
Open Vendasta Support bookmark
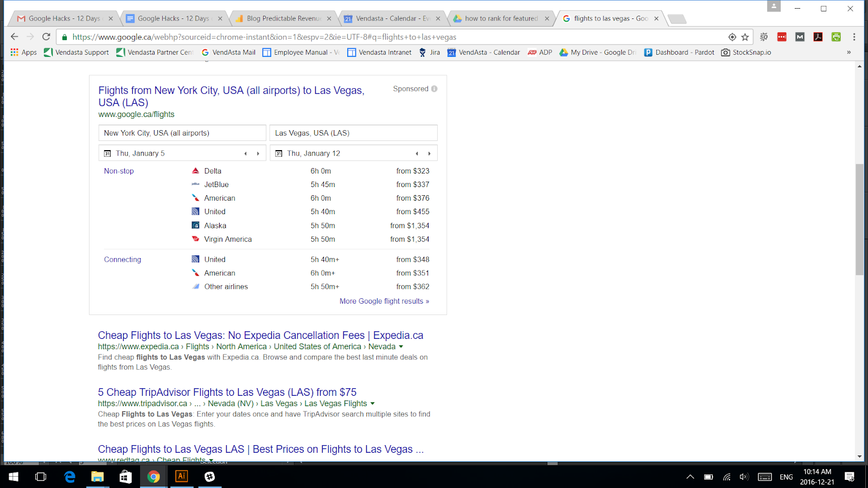(x=76, y=53)
